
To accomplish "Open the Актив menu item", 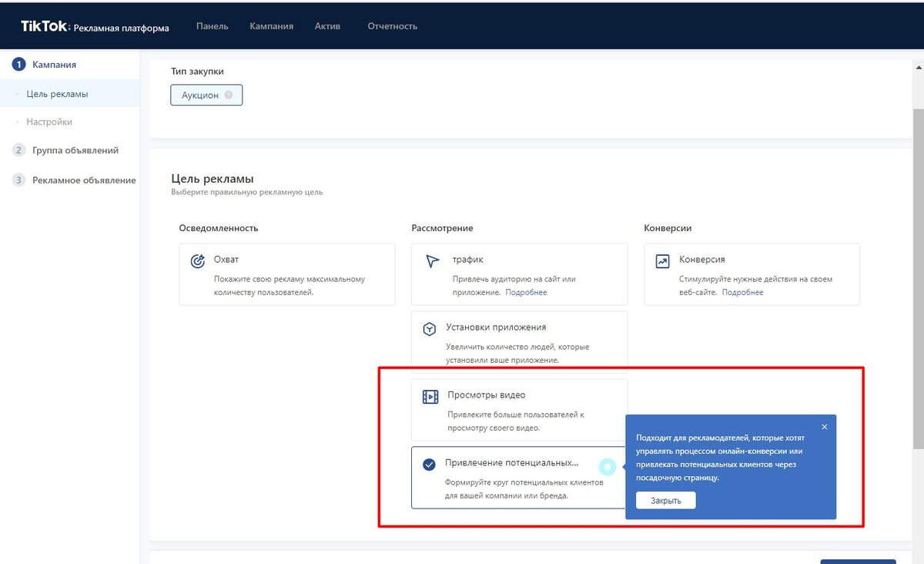I will pyautogui.click(x=328, y=26).
